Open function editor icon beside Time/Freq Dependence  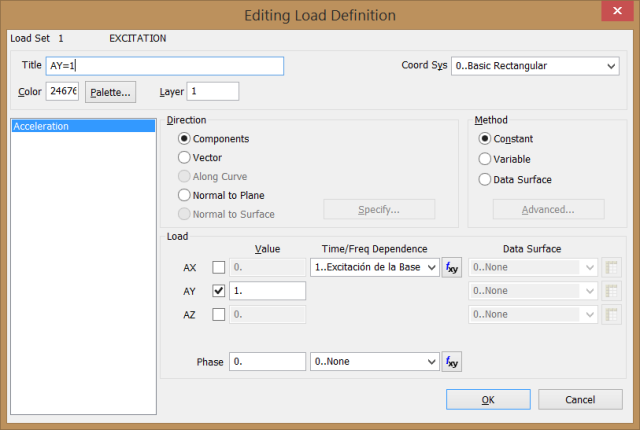point(451,268)
